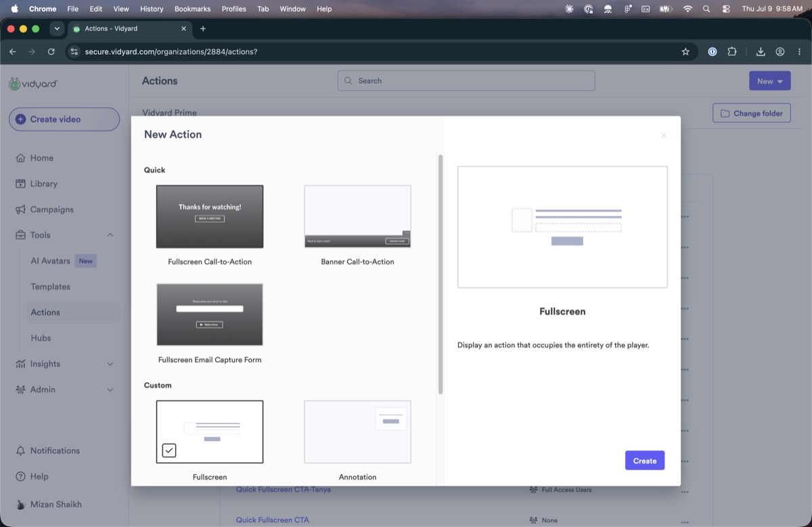
Task: Click the date and time in the menu bar
Action: (772, 9)
